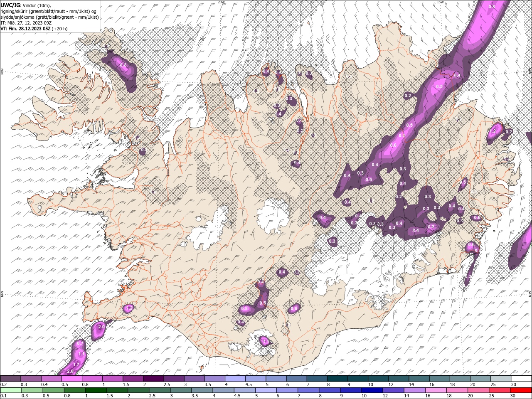Pick the 0.8 swatch in the upper legend row
Screen dimensions: 532x399
[x=92, y=379]
